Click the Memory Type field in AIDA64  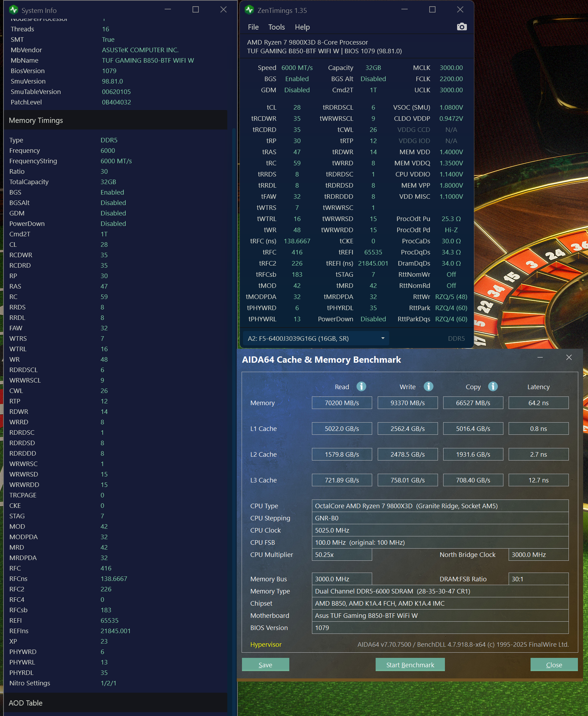[x=440, y=591]
